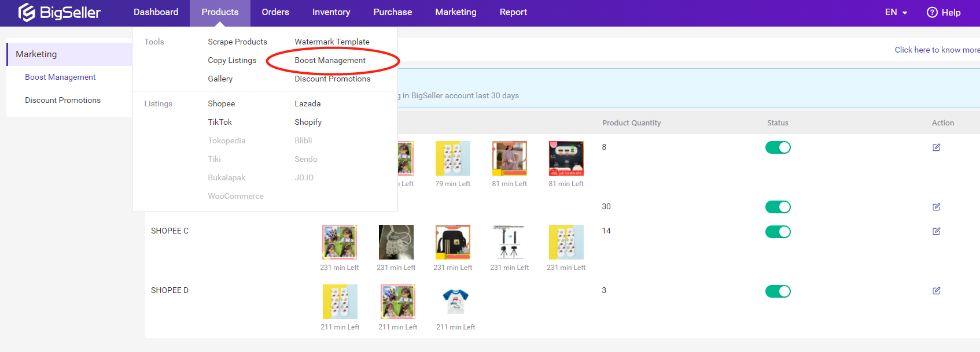Viewport: 980px width, 352px height.
Task: Edit the SHOPEE C boost settings
Action: coord(936,231)
